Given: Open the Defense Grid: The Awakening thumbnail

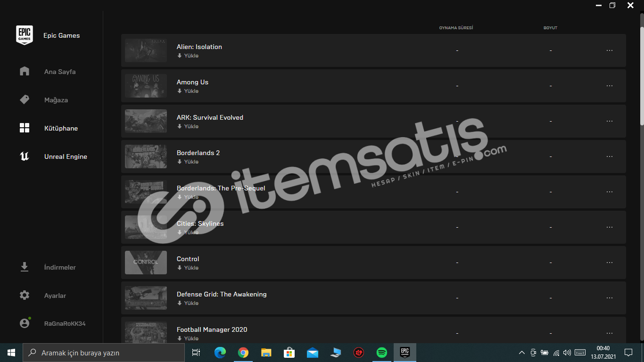Looking at the screenshot, I should 146,298.
